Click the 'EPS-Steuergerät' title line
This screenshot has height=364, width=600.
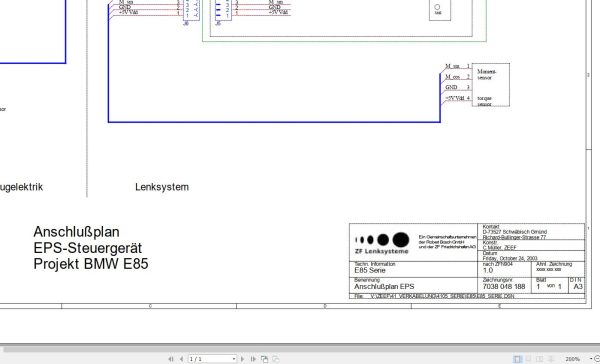pyautogui.click(x=88, y=248)
